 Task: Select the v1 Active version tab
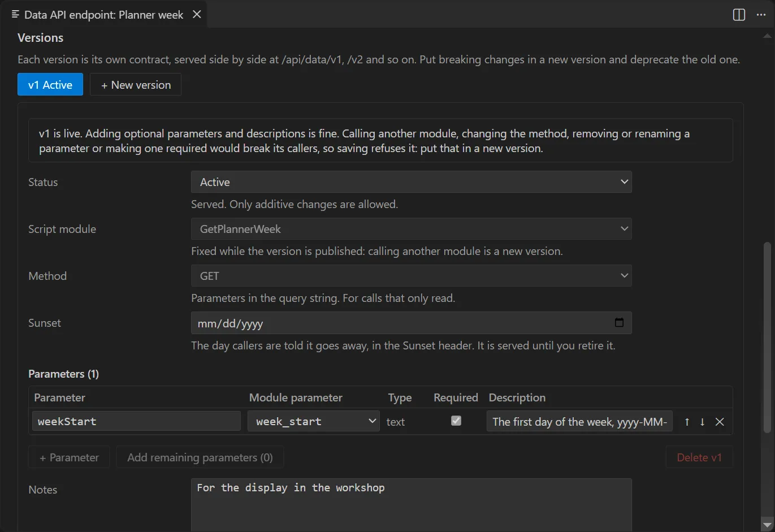(x=50, y=84)
